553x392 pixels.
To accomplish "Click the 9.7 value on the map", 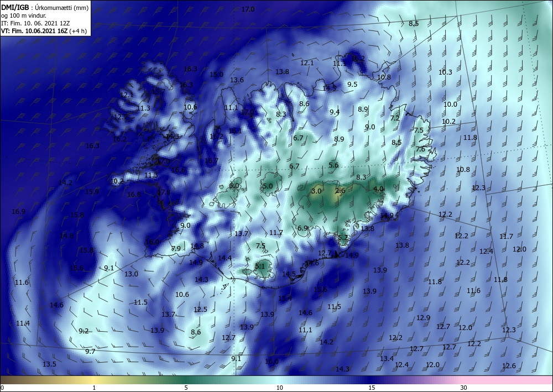I will [x=90, y=352].
